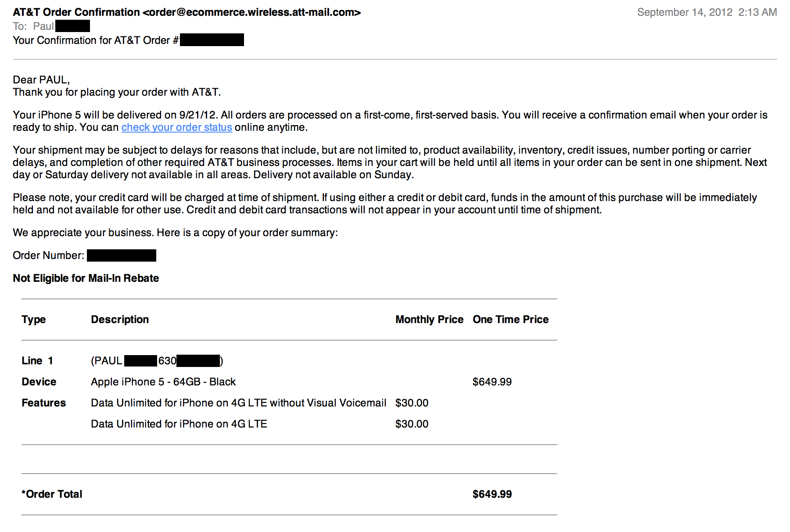Click Apple iPhone 5 - 64GB - Black description
Viewport: 790px width, 532px height.
click(163, 382)
